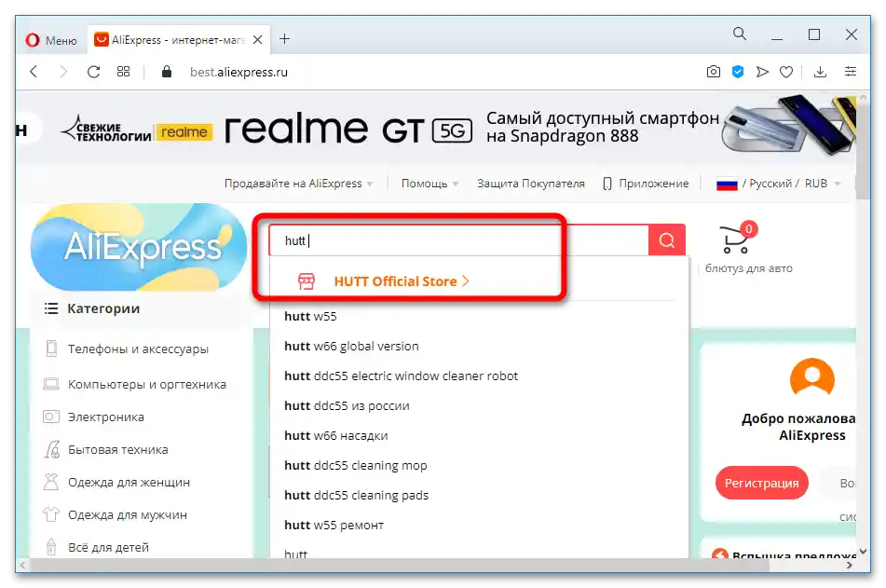Image resolution: width=886 pixels, height=588 pixels.
Task: Click the shirt icon beside Одежда для мужчин
Action: click(51, 514)
